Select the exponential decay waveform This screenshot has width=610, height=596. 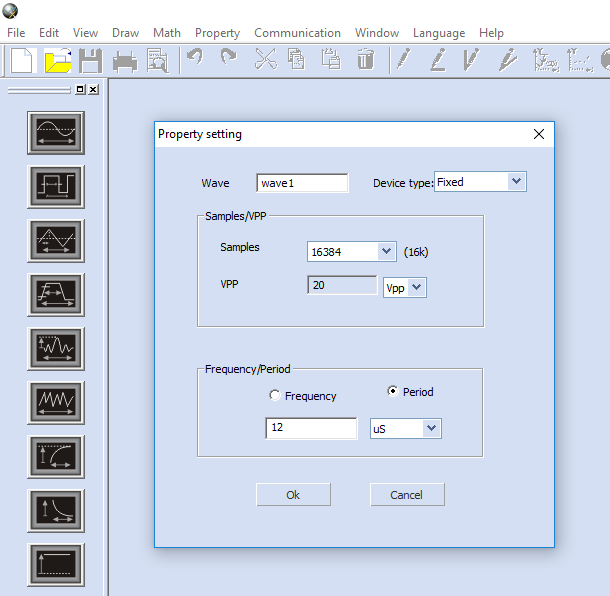56,511
